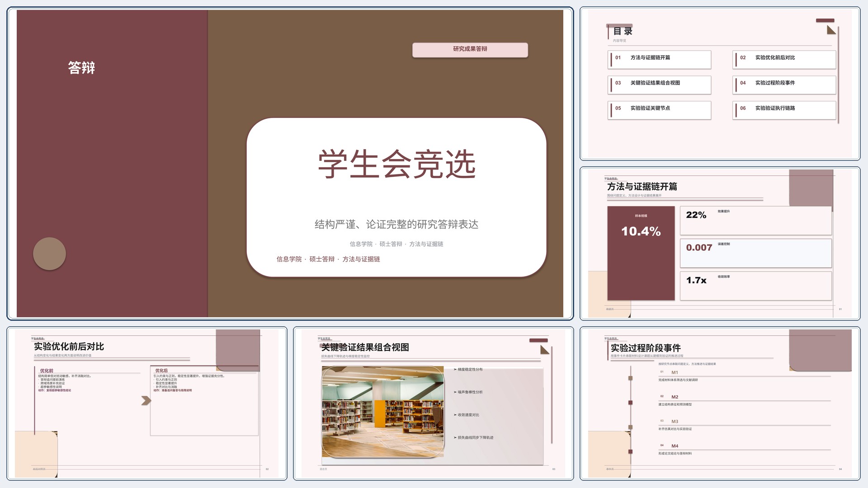
Task: Select contents entry 01 方法与证据链开篇
Action: coord(660,60)
